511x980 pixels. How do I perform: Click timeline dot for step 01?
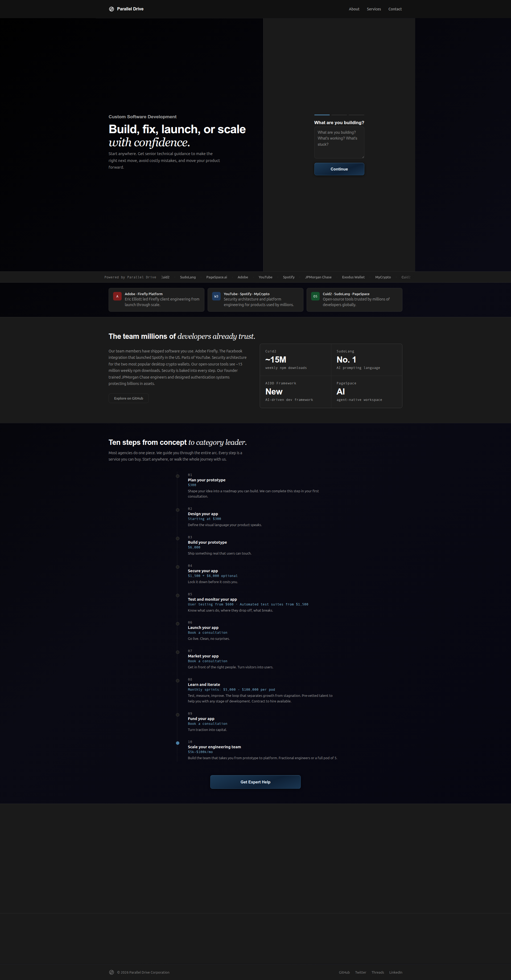(178, 476)
